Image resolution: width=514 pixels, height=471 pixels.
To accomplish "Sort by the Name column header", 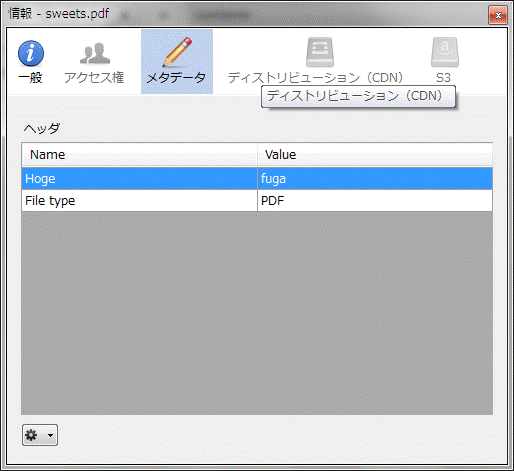I will (x=139, y=155).
